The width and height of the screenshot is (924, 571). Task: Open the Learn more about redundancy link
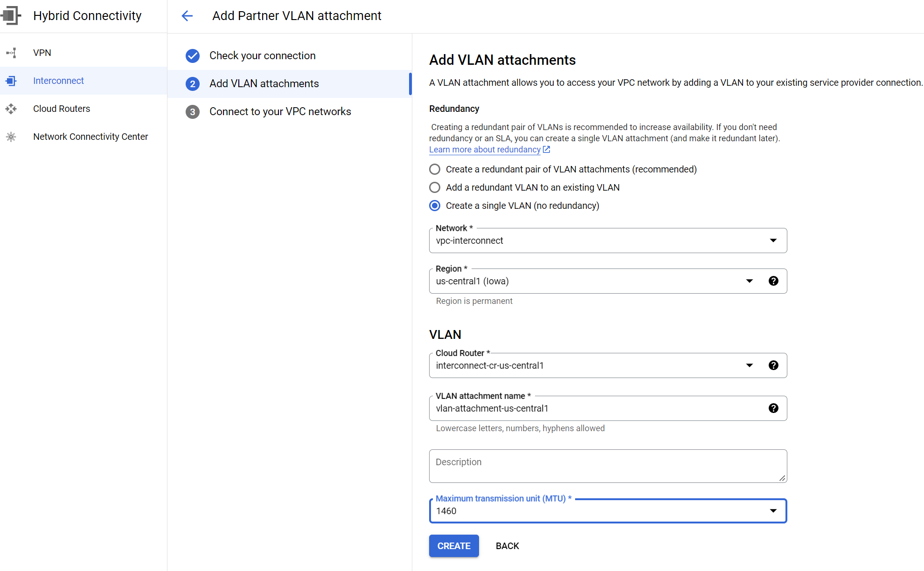(485, 149)
